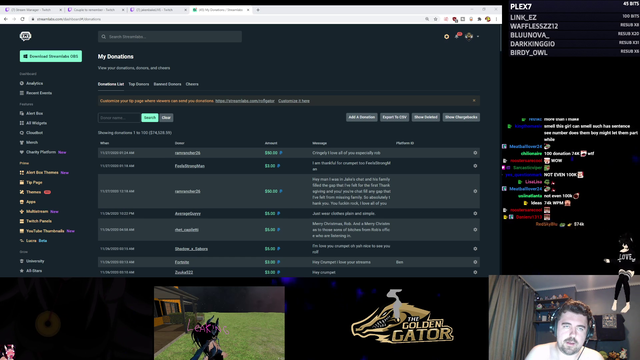Click the Add A Donation button
Viewport: 640px width, 360px height.
(362, 117)
